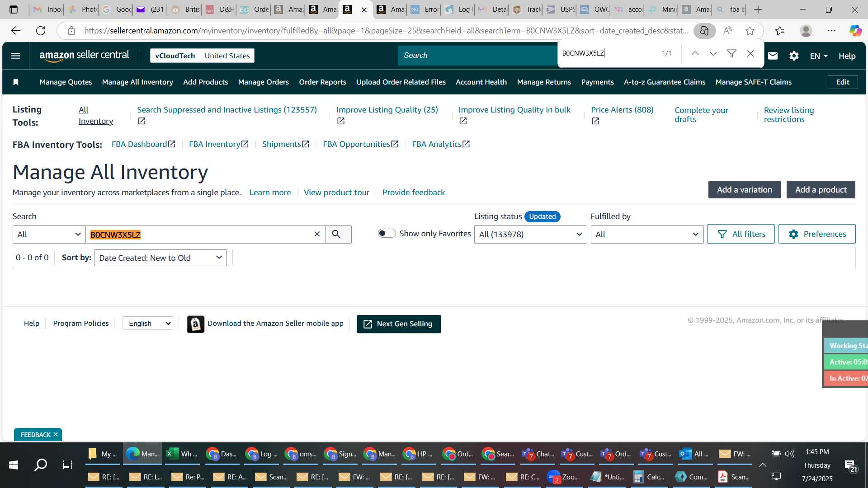Click Next Gen Selling button
The image size is (868, 488).
(x=398, y=324)
